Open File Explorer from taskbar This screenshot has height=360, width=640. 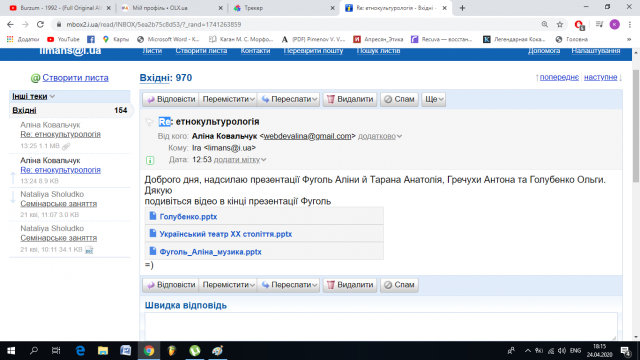click(x=103, y=351)
